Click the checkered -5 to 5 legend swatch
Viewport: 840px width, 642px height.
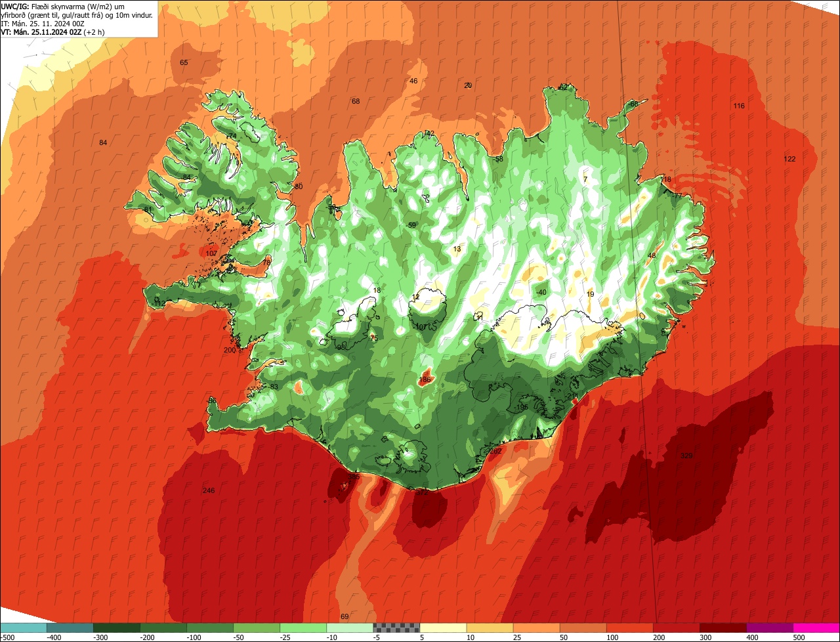(x=396, y=628)
